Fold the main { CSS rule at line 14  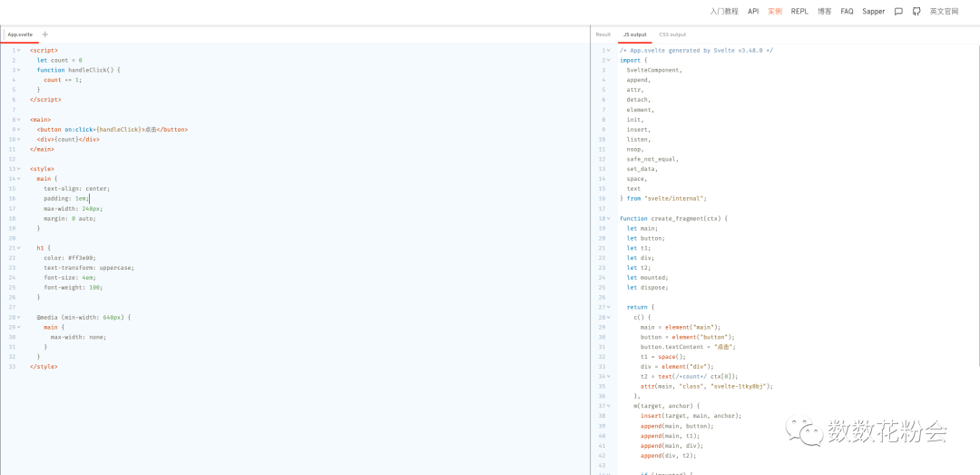point(19,179)
